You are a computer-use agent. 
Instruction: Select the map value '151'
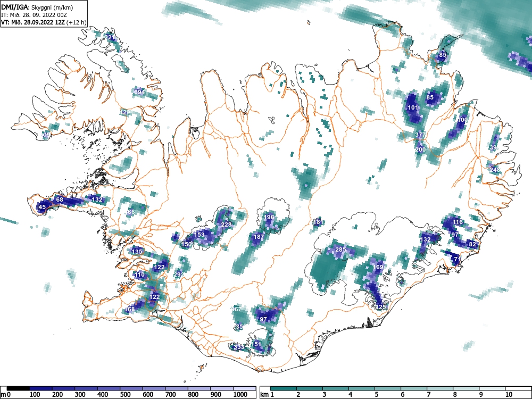click(x=256, y=344)
